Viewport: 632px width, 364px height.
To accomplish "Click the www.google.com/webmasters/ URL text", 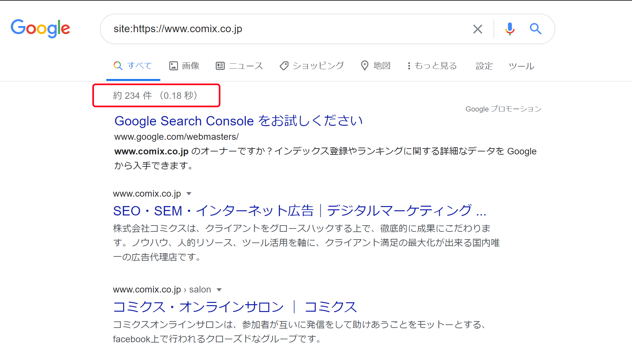I will (177, 137).
